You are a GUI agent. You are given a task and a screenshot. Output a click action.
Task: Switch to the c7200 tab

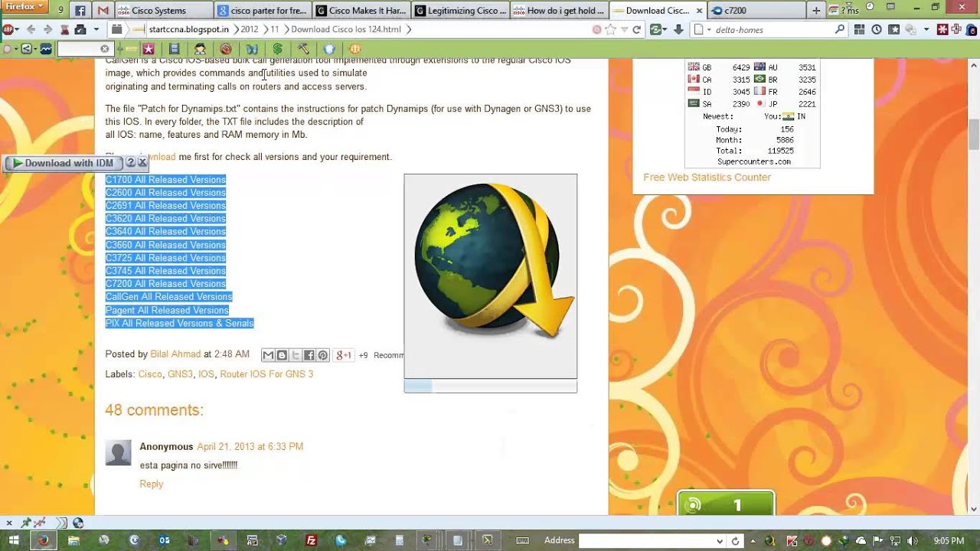click(756, 11)
